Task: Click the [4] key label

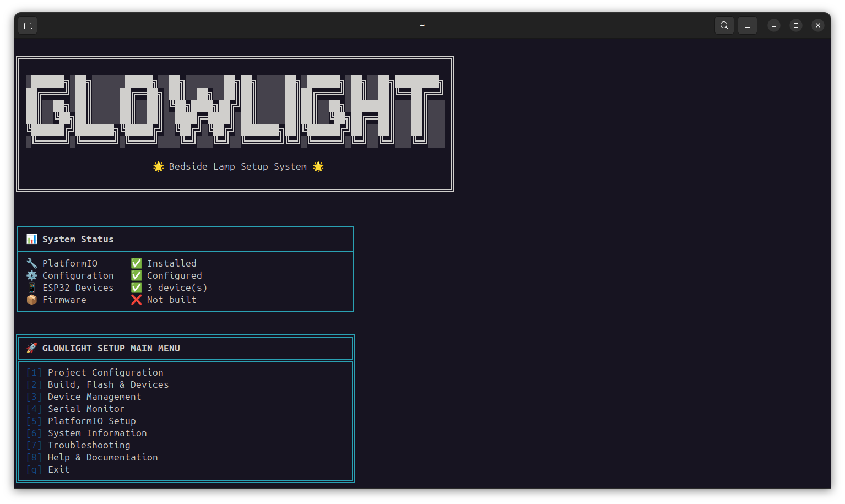Action: (x=34, y=409)
